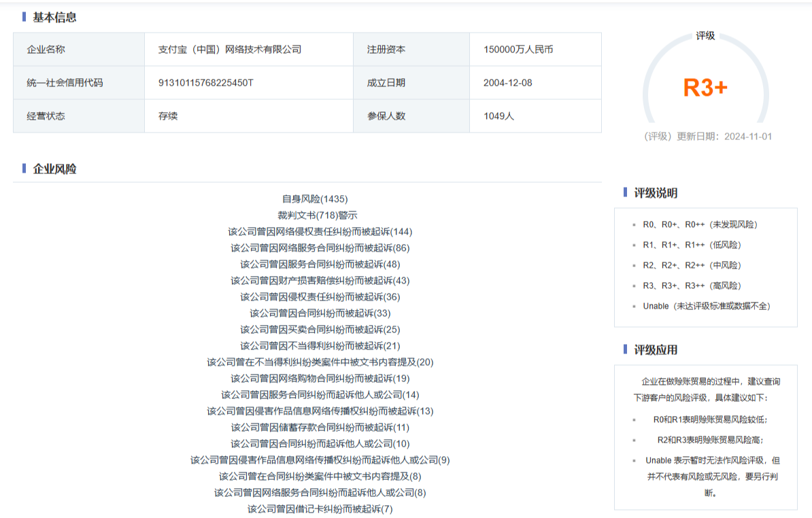Click the 统一社会信用代码 label cell
812x518 pixels.
[79, 83]
